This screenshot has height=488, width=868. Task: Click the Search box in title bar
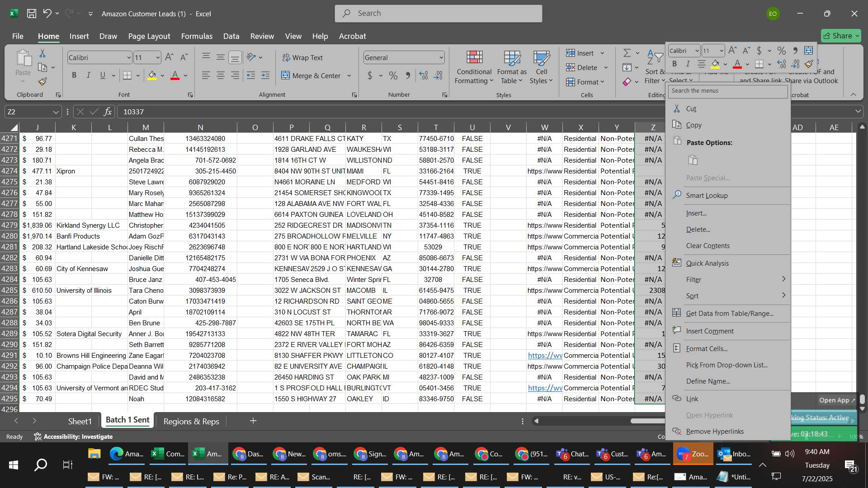point(438,14)
